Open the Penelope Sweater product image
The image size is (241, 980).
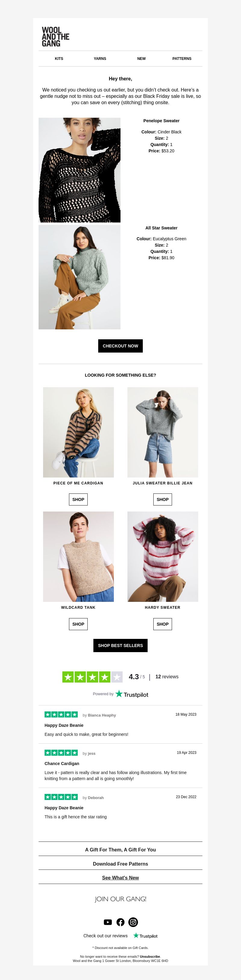tap(80, 170)
